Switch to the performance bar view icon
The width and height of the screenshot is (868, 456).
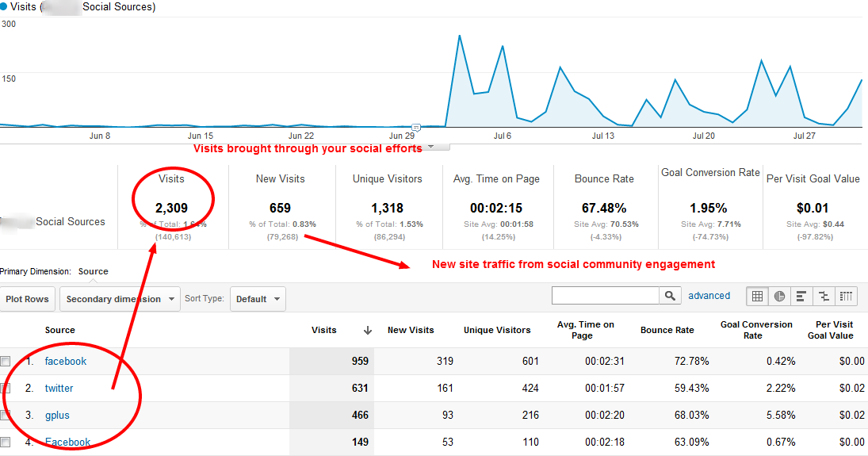801,297
